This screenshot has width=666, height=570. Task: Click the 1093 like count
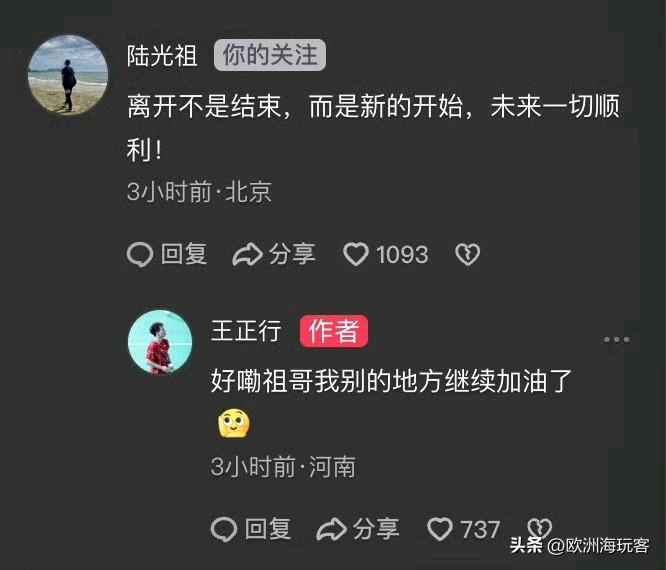(402, 254)
